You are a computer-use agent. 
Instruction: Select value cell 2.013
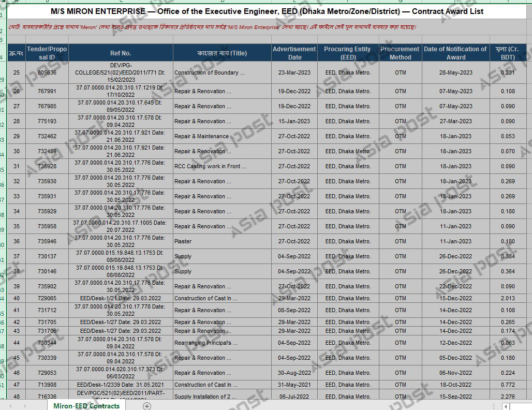pyautogui.click(x=508, y=298)
